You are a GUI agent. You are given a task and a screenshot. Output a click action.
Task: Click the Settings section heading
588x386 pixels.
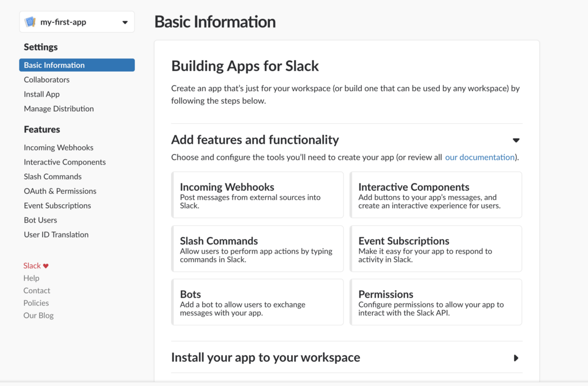(41, 47)
